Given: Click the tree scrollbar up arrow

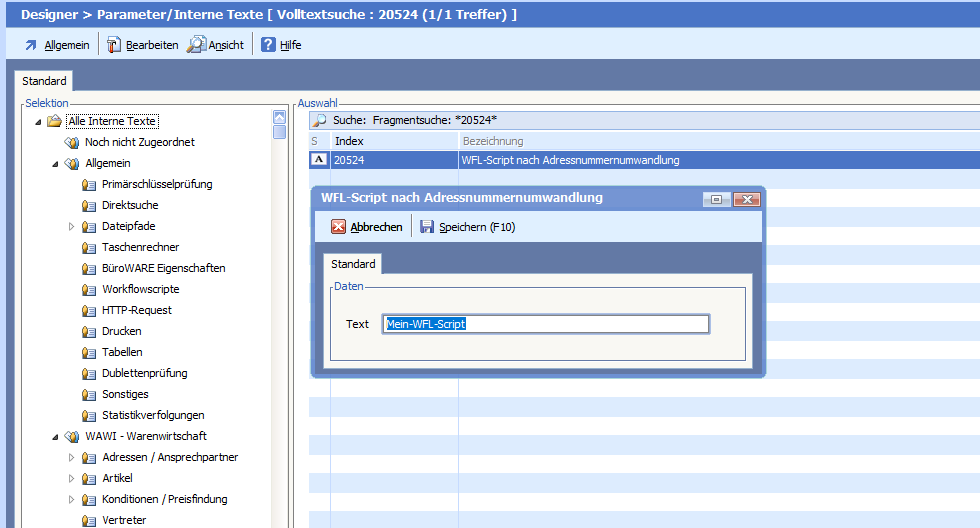Looking at the screenshot, I should 279,117.
